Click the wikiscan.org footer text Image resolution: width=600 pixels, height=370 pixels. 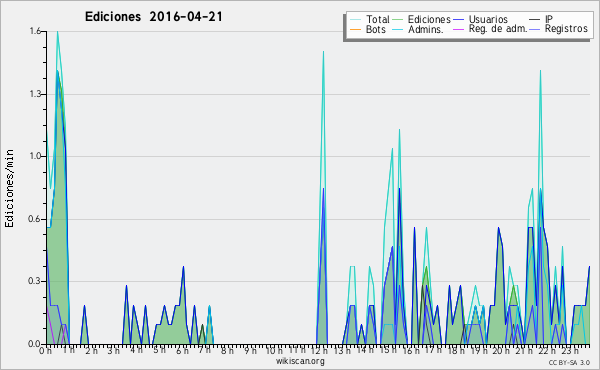[x=300, y=361]
